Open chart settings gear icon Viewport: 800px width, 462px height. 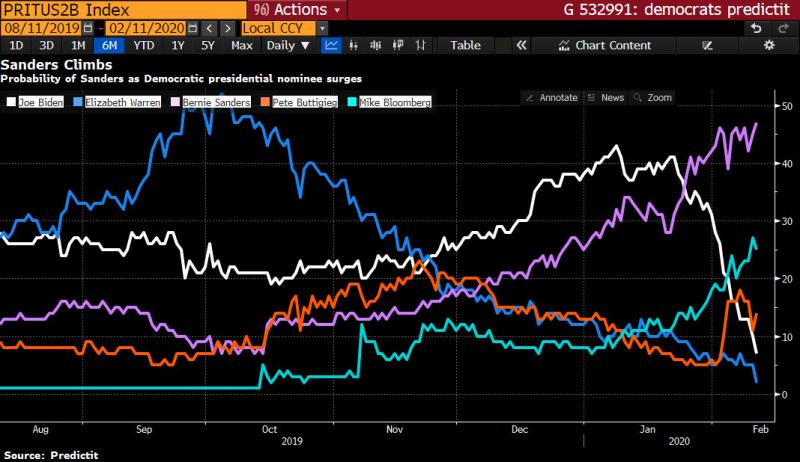coord(769,46)
